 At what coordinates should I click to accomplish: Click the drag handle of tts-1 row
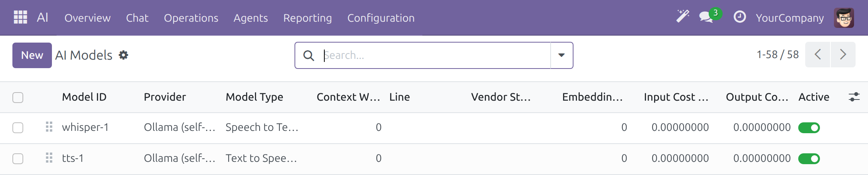[x=49, y=158]
